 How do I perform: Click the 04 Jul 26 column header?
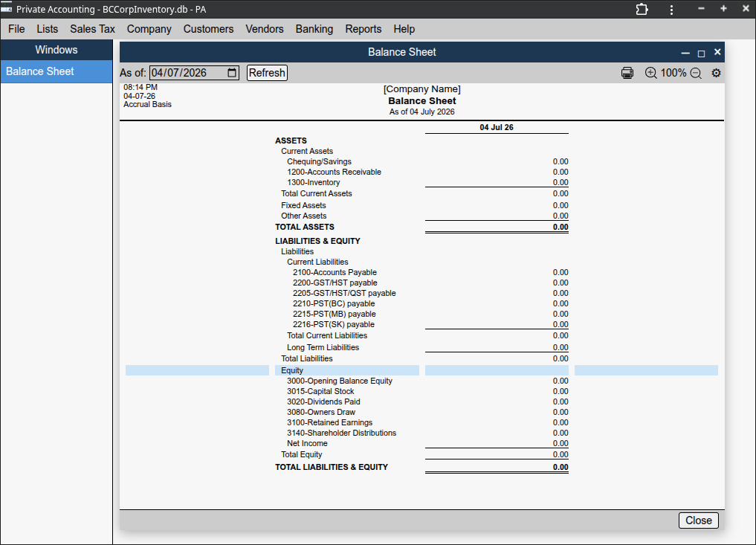coord(497,127)
